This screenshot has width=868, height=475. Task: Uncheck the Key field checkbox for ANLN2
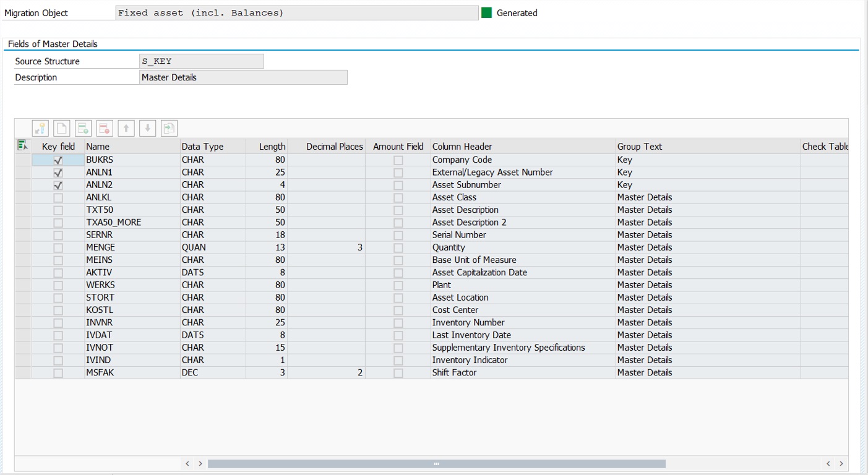point(58,184)
